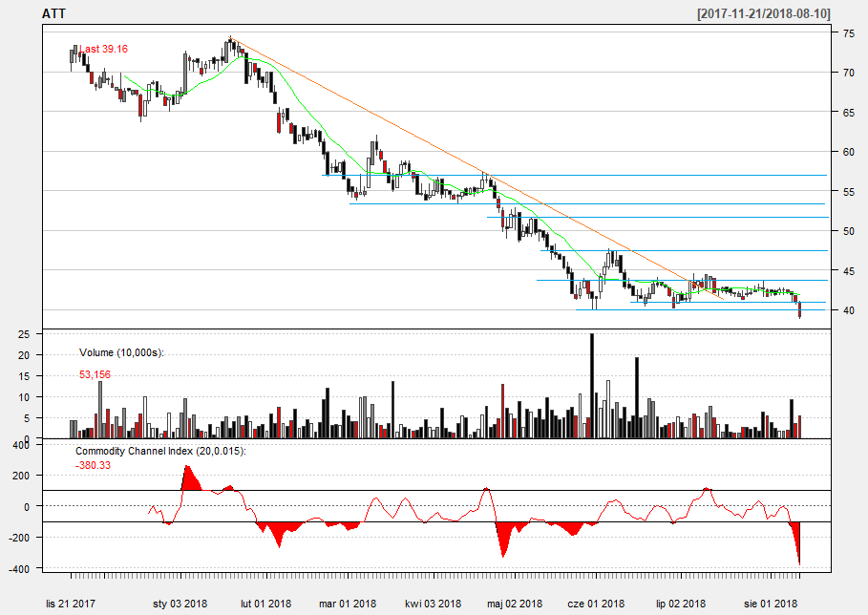Screen dimensions: 868x615
Task: Click the 'lip 02 2018' date axis label
Action: [681, 604]
